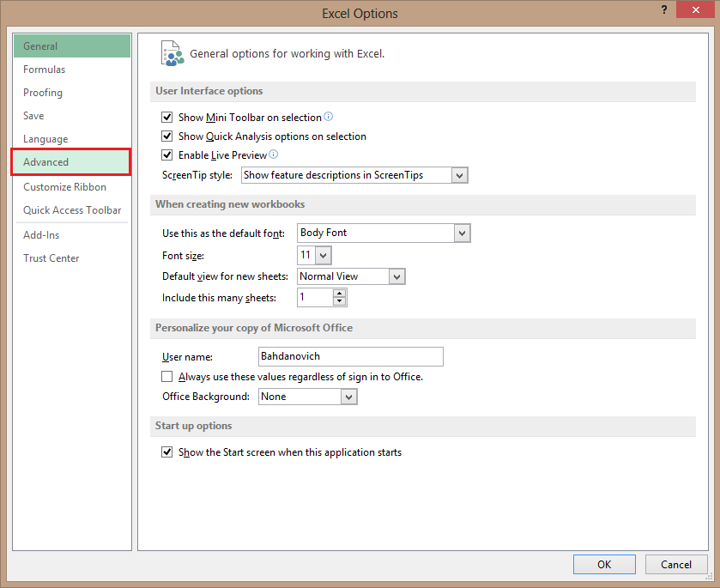The height and width of the screenshot is (588, 720).
Task: Uncheck Show Quick Analysis options on selection
Action: pos(166,136)
